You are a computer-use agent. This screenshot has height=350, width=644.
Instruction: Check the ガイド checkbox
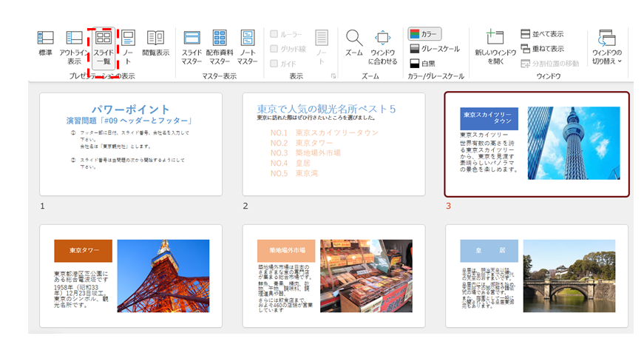point(275,64)
